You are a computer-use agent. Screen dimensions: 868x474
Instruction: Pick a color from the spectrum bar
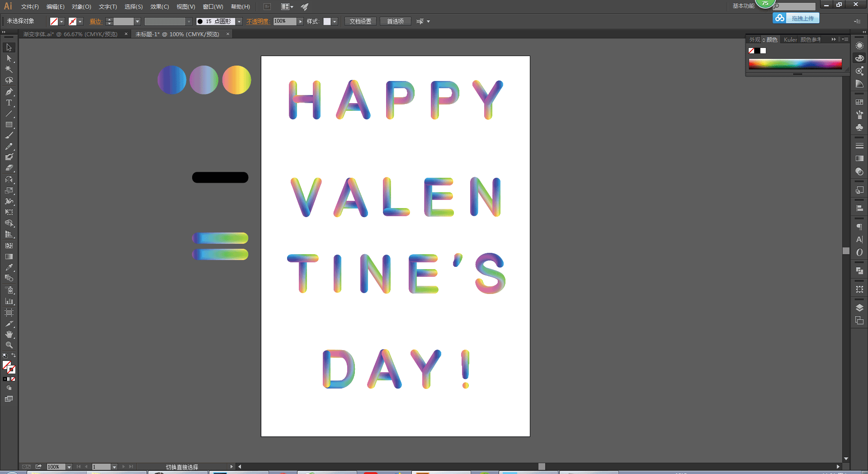(795, 64)
